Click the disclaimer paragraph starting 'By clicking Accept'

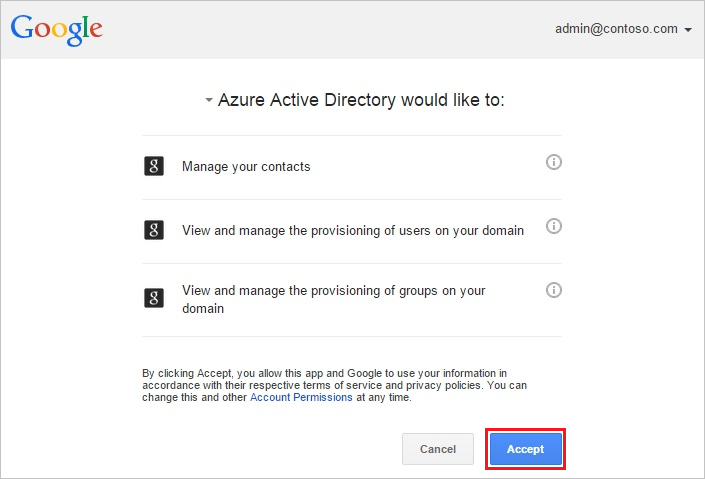334,385
